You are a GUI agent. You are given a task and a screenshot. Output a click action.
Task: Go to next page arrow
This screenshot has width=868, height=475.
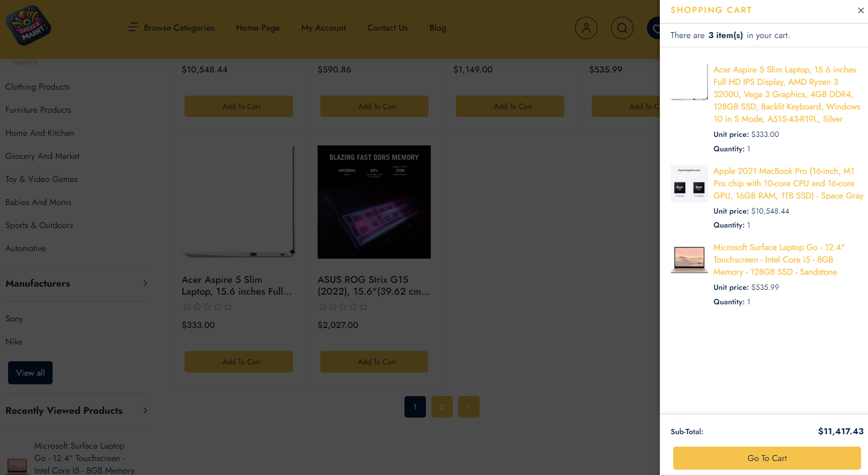[x=469, y=407]
